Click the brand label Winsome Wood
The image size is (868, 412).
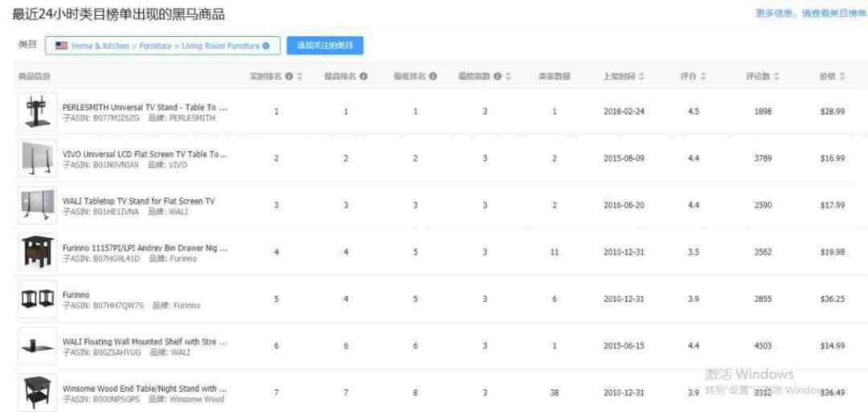tap(197, 399)
